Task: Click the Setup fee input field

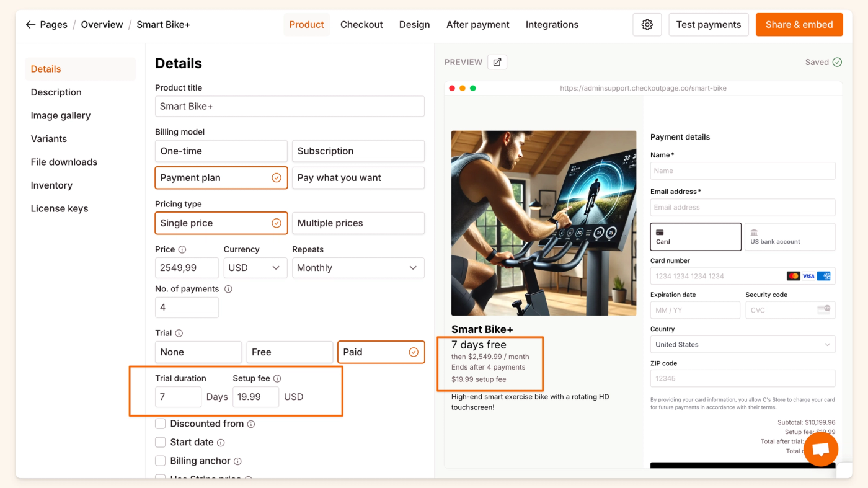Action: (x=256, y=397)
